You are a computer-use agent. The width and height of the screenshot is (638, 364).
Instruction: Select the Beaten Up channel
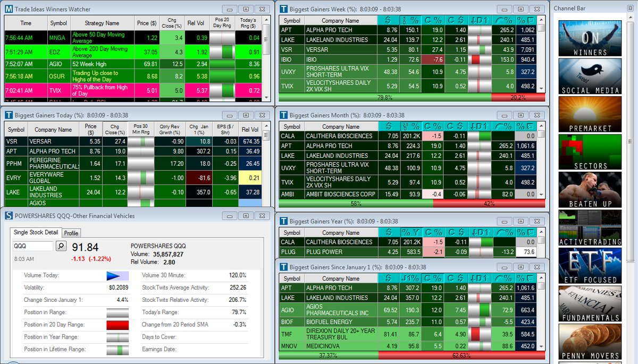pos(590,190)
